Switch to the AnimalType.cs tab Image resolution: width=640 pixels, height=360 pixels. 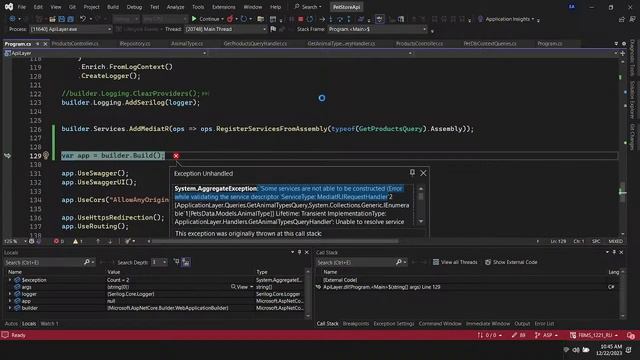pyautogui.click(x=187, y=44)
